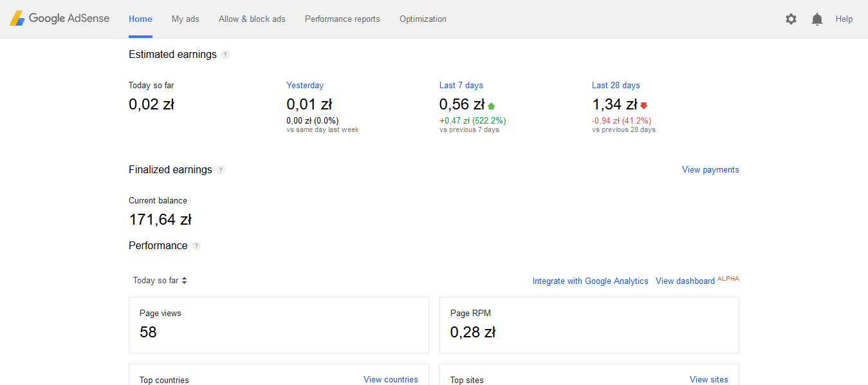This screenshot has width=868, height=385.
Task: Open the Help link in header
Action: (844, 19)
